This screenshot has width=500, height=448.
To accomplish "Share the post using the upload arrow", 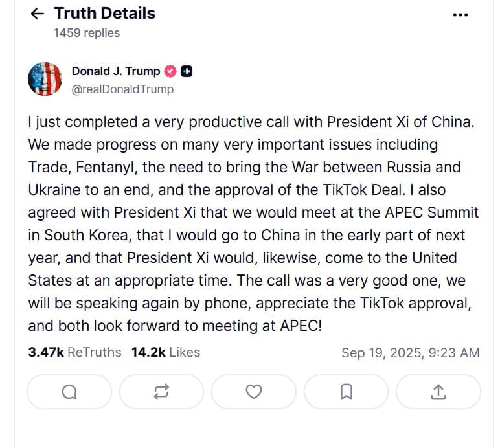I will point(438,391).
